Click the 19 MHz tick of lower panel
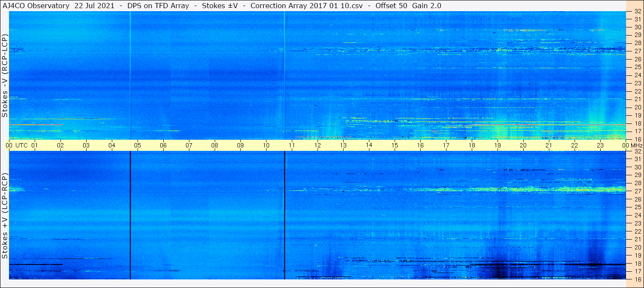This screenshot has width=644, height=288. coord(638,255)
